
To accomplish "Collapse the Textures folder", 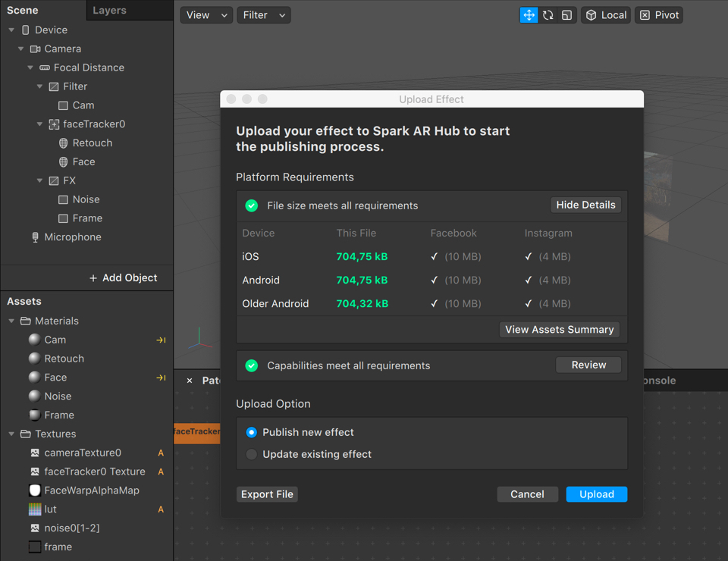I will coord(11,434).
